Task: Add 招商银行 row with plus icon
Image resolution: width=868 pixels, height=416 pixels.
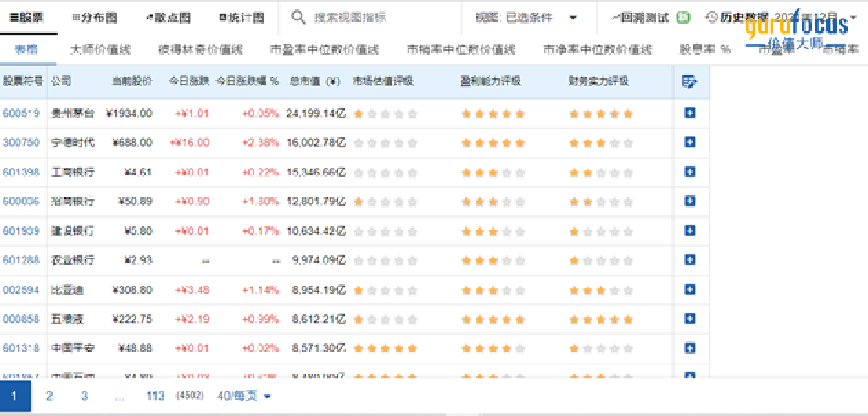Action: tap(690, 201)
